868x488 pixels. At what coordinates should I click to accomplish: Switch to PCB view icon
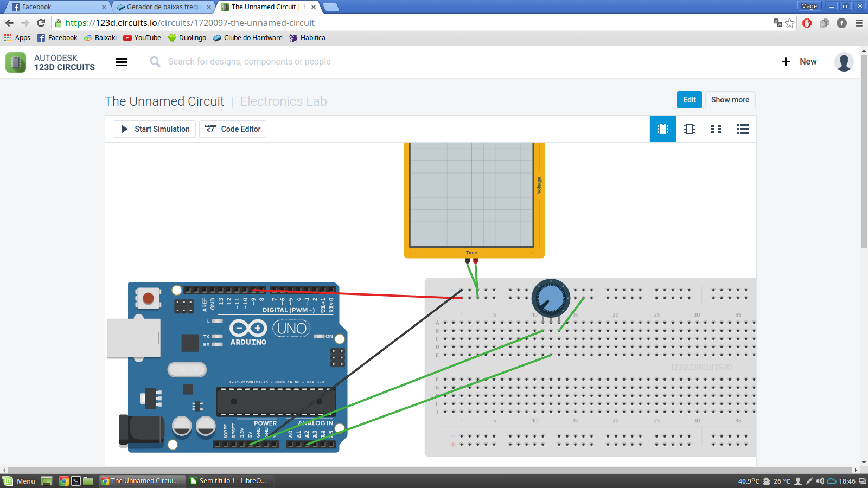pos(716,129)
